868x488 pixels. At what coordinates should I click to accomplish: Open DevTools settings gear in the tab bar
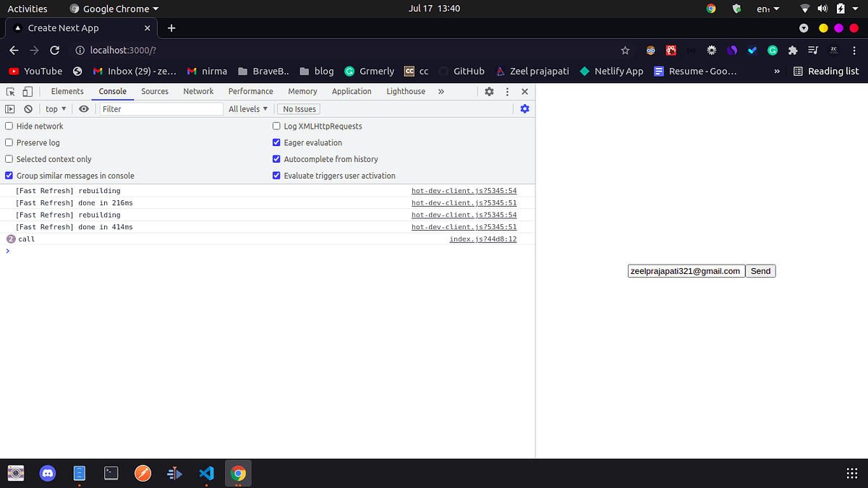tap(489, 92)
